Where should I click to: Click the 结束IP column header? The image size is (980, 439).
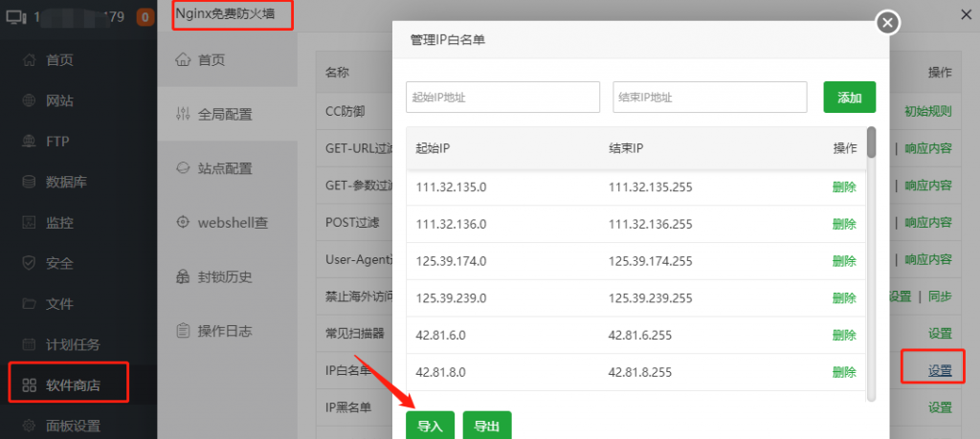coord(626,148)
